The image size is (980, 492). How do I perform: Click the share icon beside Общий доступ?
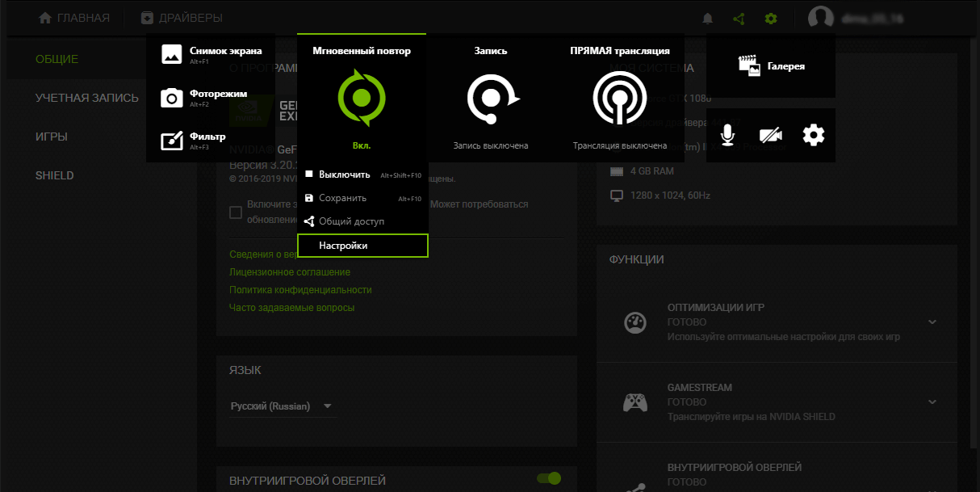308,221
